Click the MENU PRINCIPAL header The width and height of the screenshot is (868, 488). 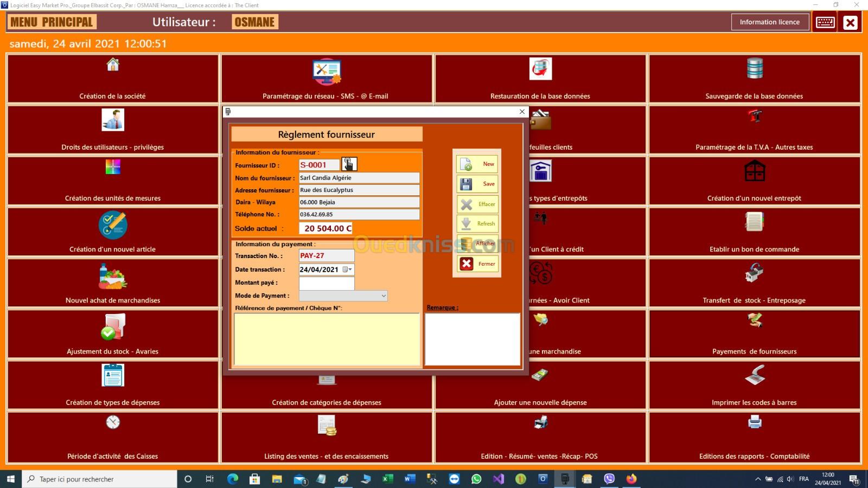coord(52,22)
